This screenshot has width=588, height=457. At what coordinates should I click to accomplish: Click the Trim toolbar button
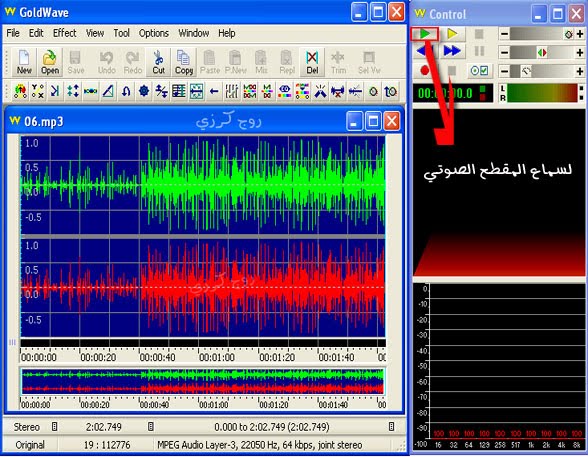pyautogui.click(x=338, y=62)
